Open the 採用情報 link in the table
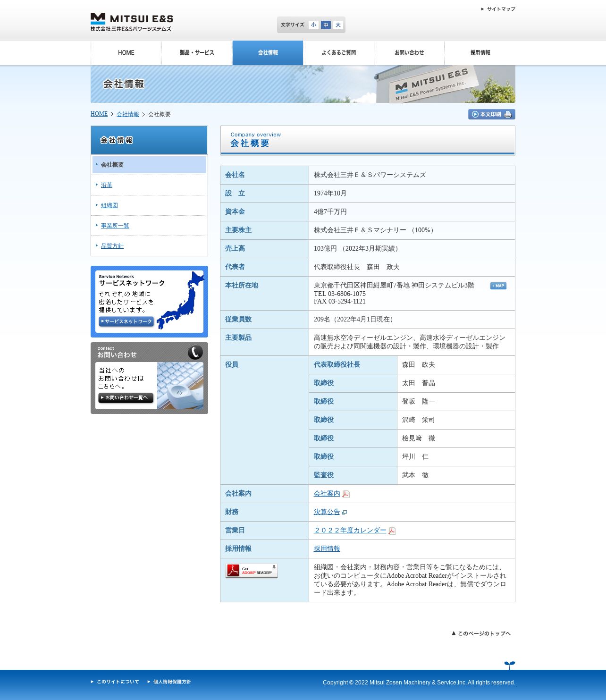606x700 pixels. (327, 548)
